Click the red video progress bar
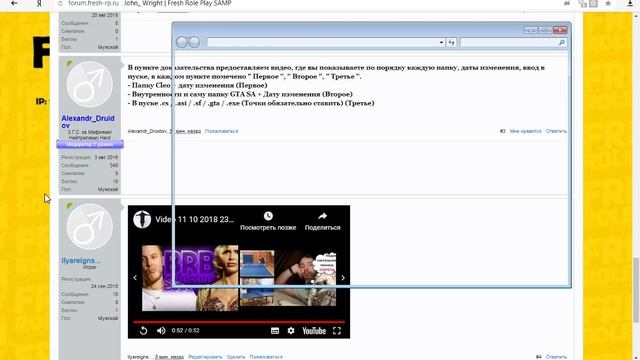640x360 pixels. [239, 322]
